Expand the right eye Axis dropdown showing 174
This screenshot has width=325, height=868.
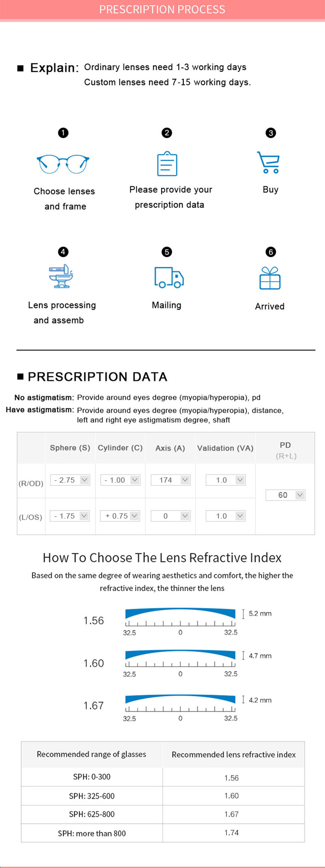click(171, 480)
